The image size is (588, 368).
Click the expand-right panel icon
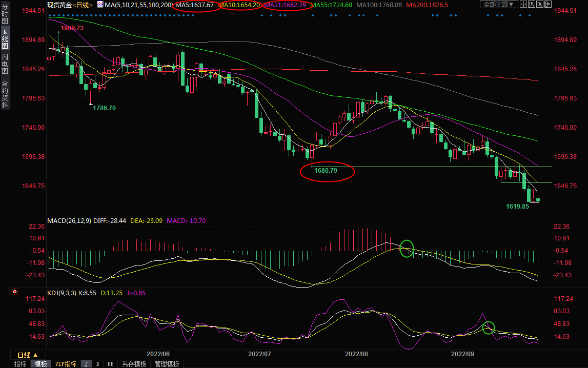[x=548, y=4]
